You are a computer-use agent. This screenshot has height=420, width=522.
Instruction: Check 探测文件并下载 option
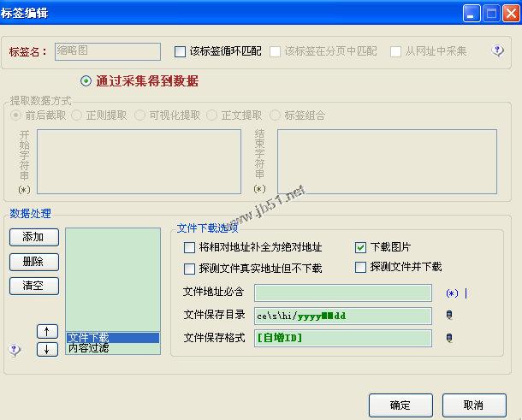pos(360,267)
